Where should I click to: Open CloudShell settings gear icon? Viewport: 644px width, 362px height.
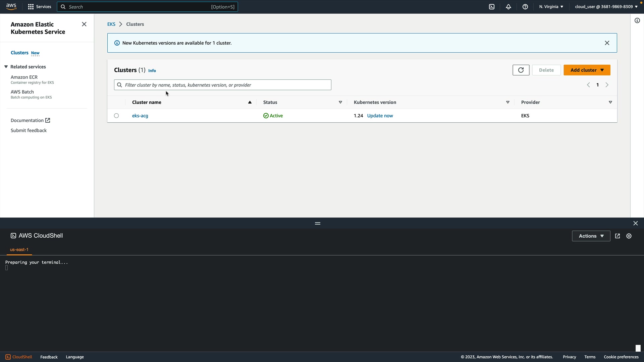pos(629,236)
